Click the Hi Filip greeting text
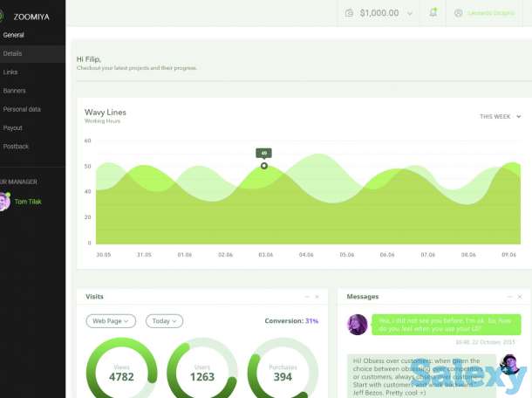This screenshot has height=398, width=532. coord(89,59)
